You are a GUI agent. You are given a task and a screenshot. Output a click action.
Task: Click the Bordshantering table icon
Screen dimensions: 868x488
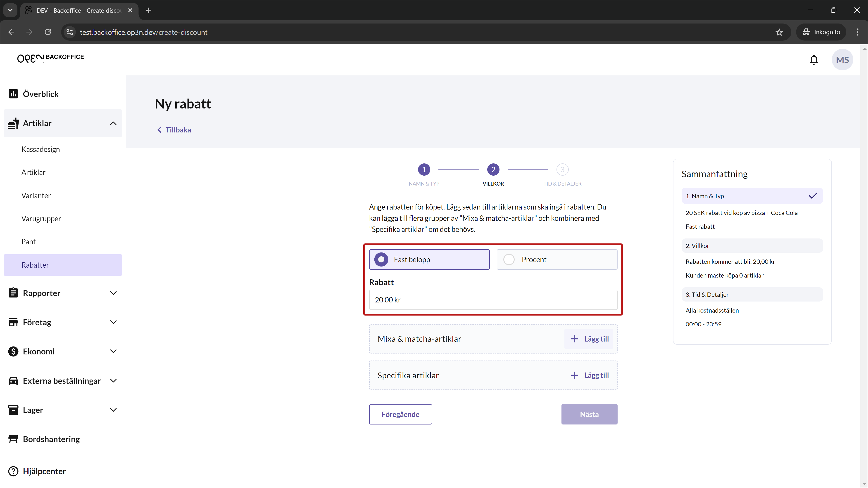pos(13,439)
